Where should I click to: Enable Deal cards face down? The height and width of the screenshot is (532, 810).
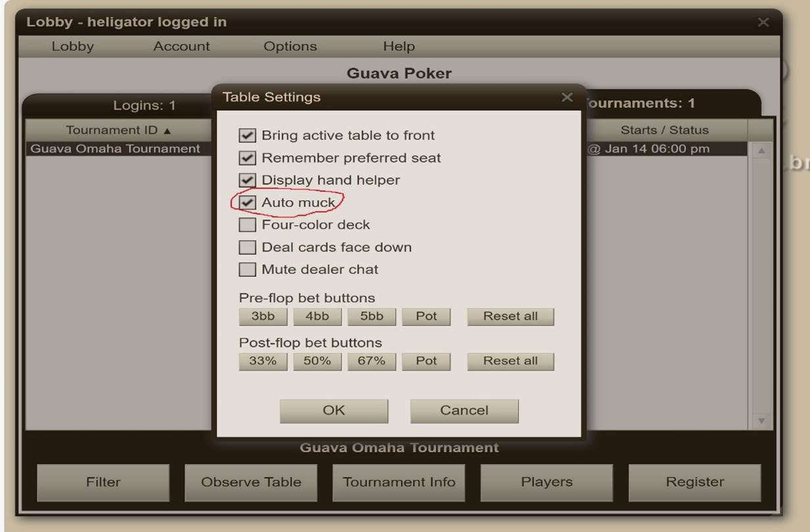point(247,247)
